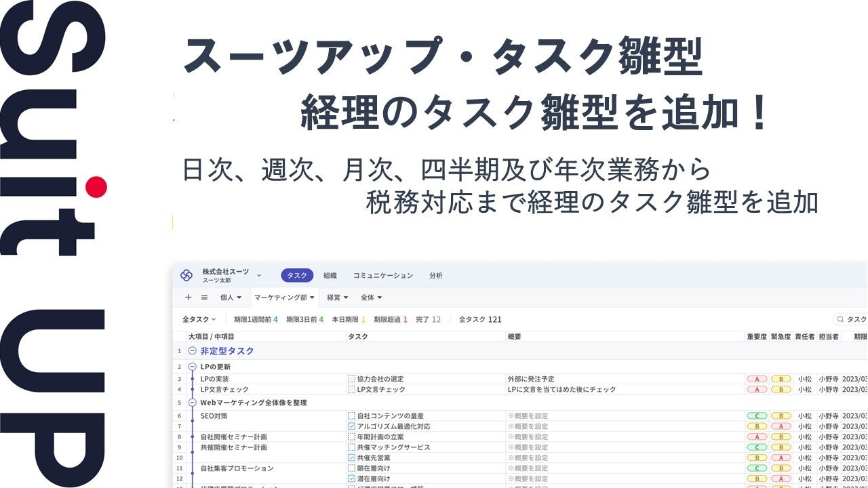Screen dimensions: 868x488
Task: Filter by 期限超過 tasks
Action: coord(390,319)
